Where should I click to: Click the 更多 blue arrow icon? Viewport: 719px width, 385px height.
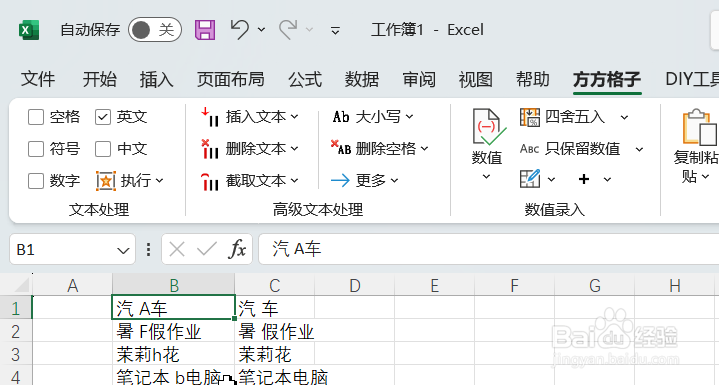(x=340, y=181)
